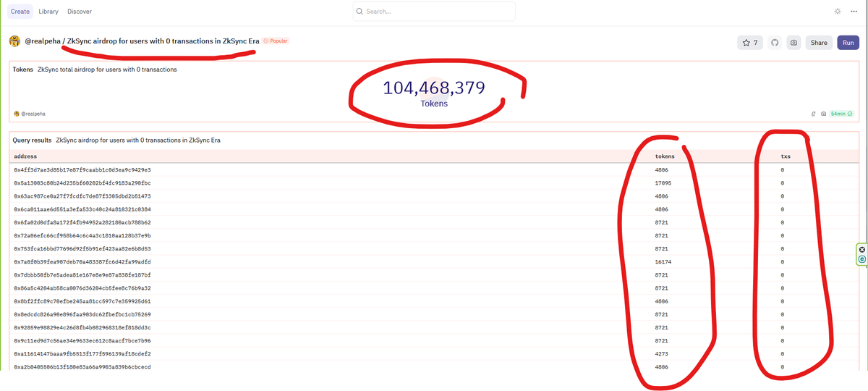Click the 16174 tokens cell
868x391 pixels.
[663, 261]
